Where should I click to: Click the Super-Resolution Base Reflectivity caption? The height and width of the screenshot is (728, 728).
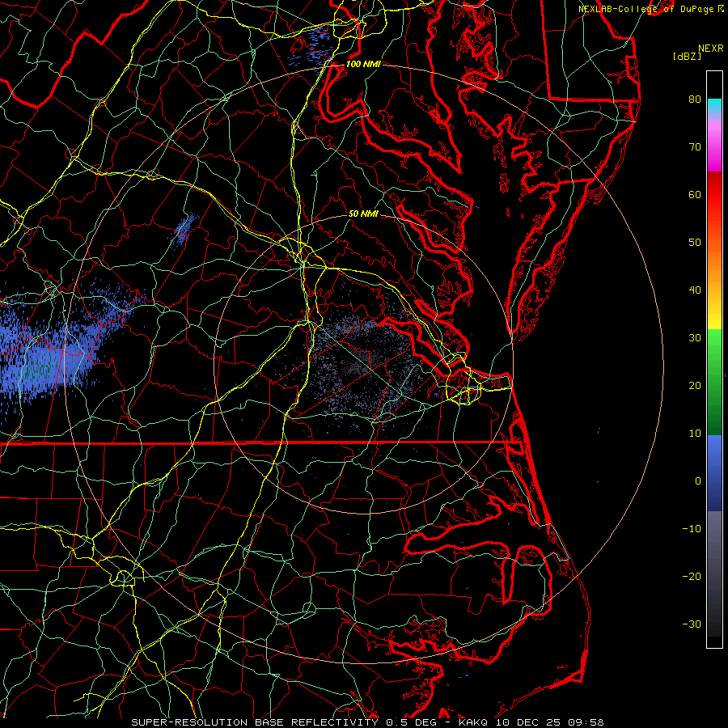(367, 722)
